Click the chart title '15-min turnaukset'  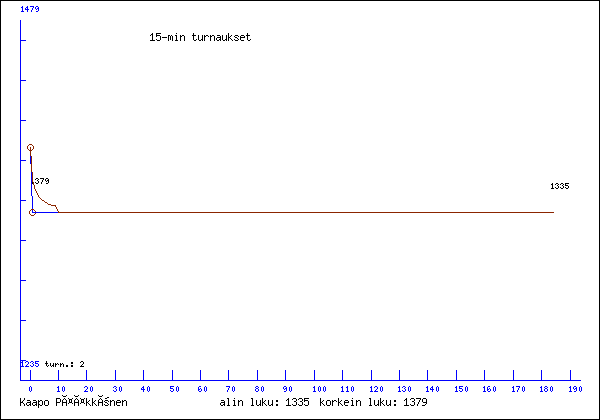[x=199, y=37]
